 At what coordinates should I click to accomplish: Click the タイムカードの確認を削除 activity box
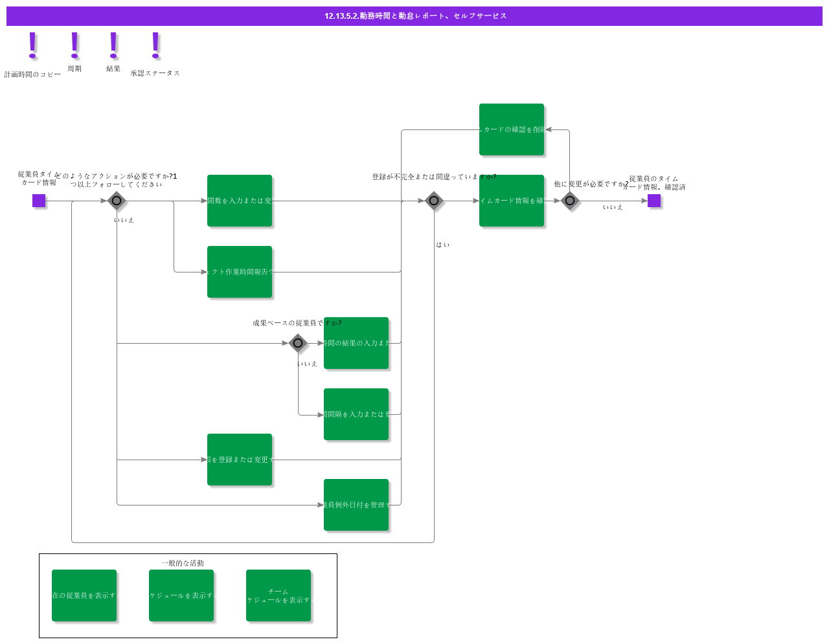pos(512,129)
